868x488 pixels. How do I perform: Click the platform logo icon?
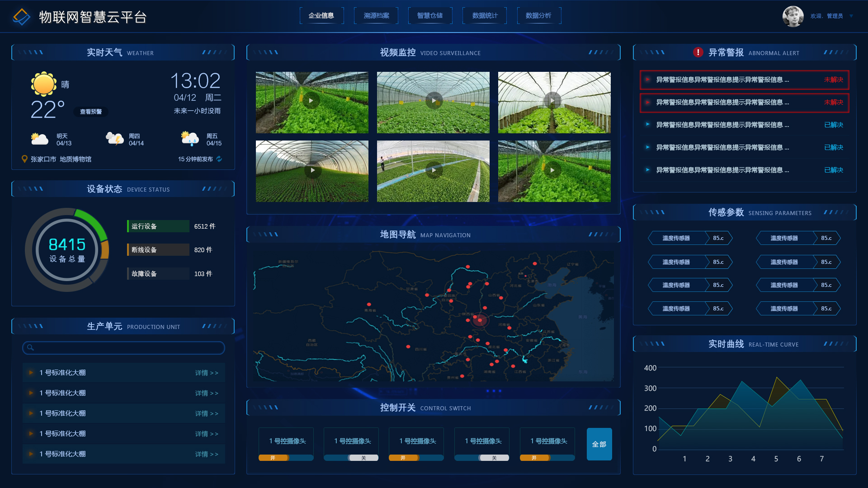coord(21,17)
